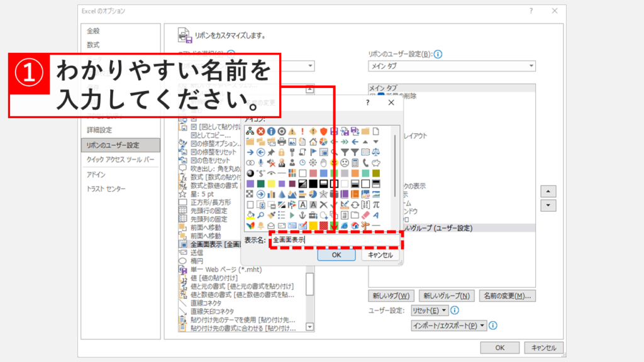Select the printer icon in icon grid
Screen dimensions: 644x362
point(281,141)
